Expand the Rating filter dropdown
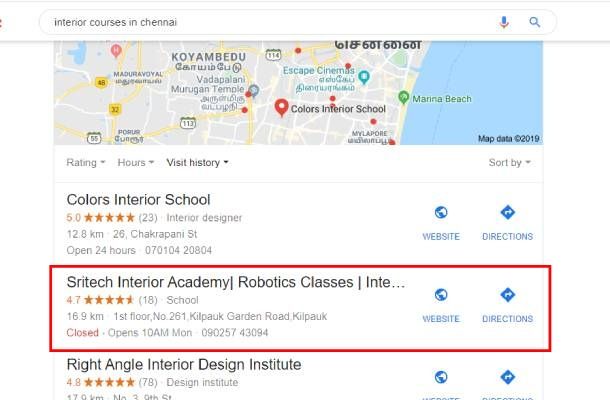The height and width of the screenshot is (400, 610). coord(85,162)
